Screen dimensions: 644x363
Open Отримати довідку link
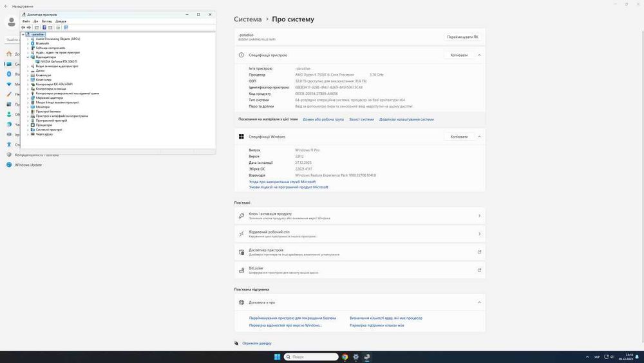tap(257, 343)
